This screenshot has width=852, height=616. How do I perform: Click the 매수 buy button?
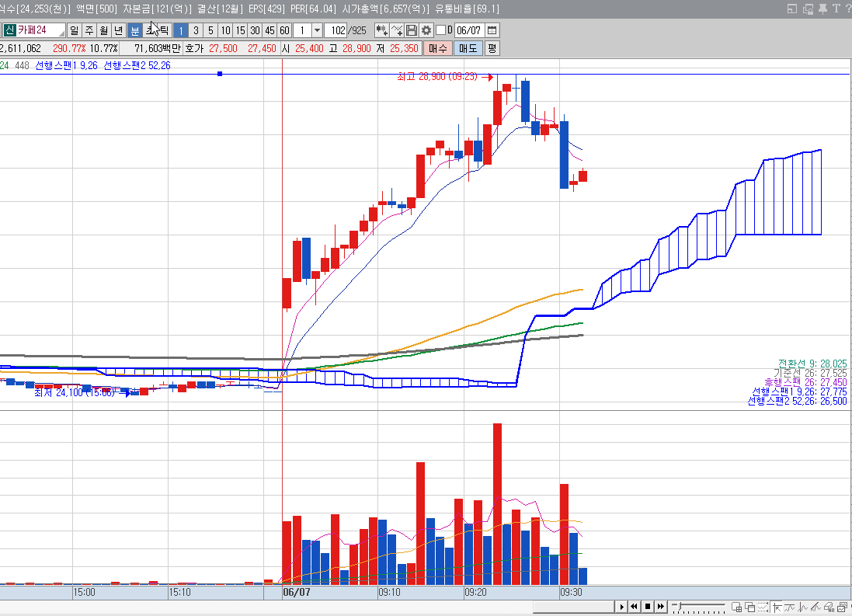pos(437,48)
